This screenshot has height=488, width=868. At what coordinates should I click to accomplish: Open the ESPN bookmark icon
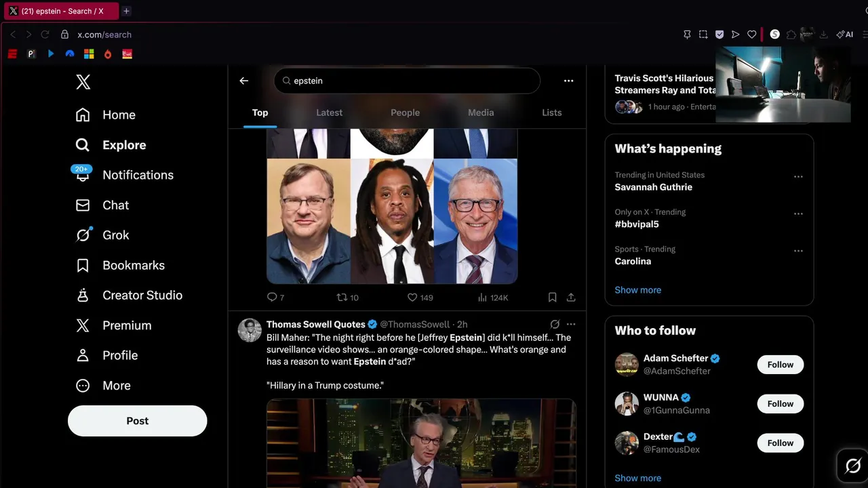(x=12, y=54)
